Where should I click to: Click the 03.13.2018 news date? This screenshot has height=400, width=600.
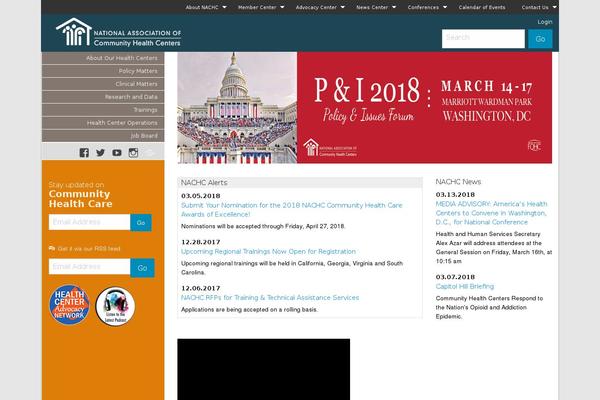click(x=455, y=195)
